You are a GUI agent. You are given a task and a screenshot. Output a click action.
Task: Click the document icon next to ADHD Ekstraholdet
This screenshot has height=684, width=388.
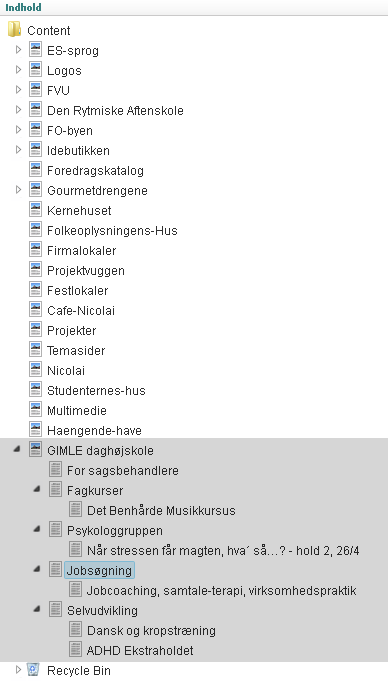76,650
